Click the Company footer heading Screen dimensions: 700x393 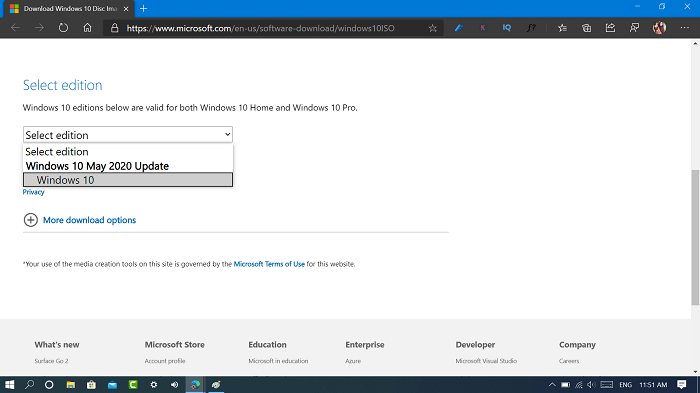tap(577, 345)
